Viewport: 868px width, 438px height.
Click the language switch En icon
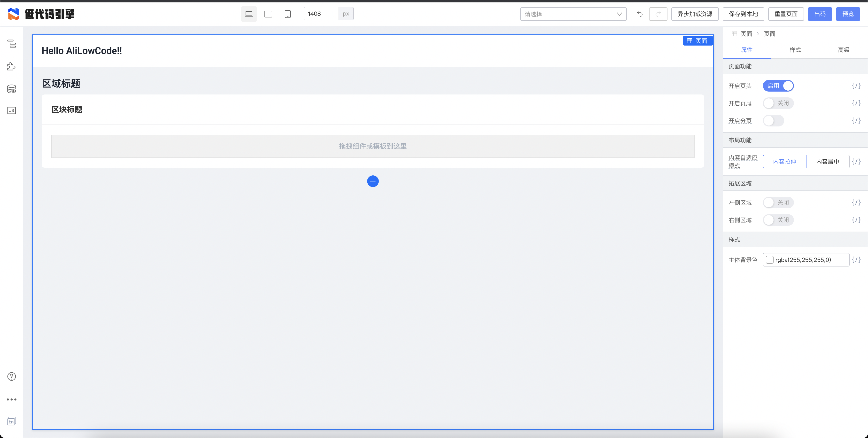tap(11, 421)
